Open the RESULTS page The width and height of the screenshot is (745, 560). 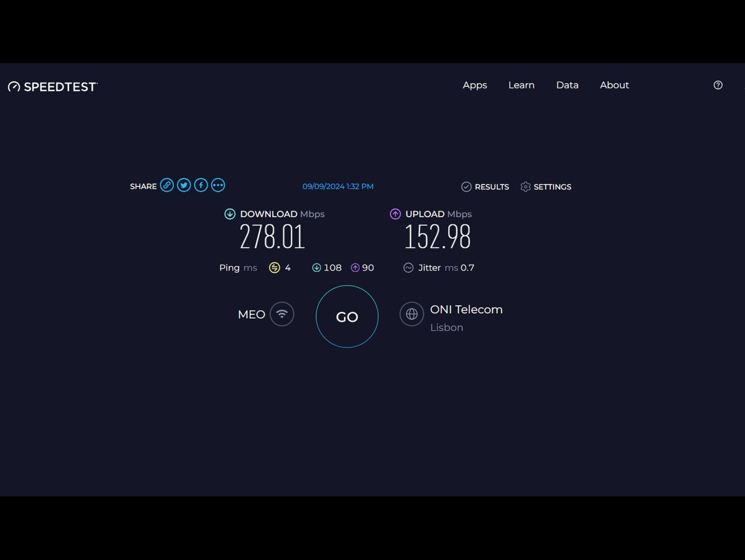pyautogui.click(x=485, y=187)
